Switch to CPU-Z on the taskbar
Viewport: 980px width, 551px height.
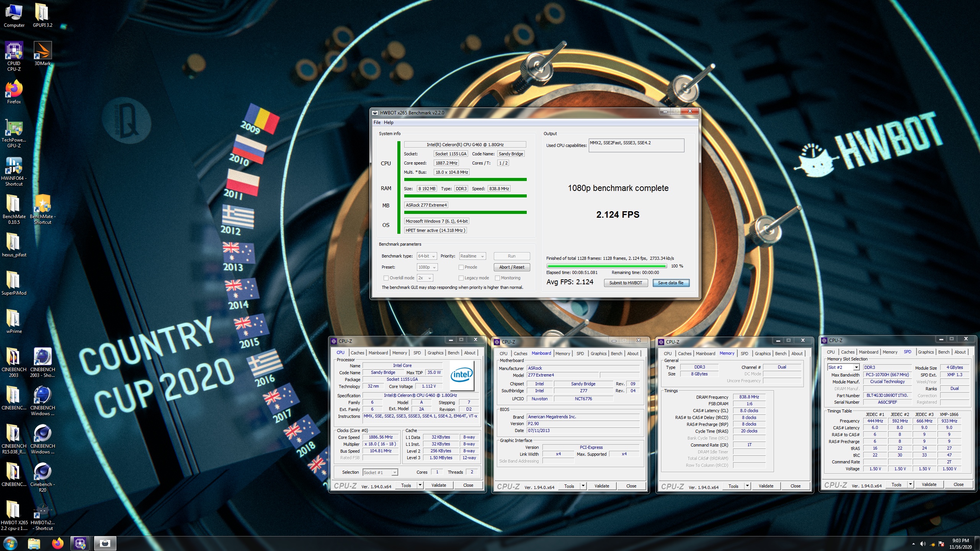tap(80, 543)
